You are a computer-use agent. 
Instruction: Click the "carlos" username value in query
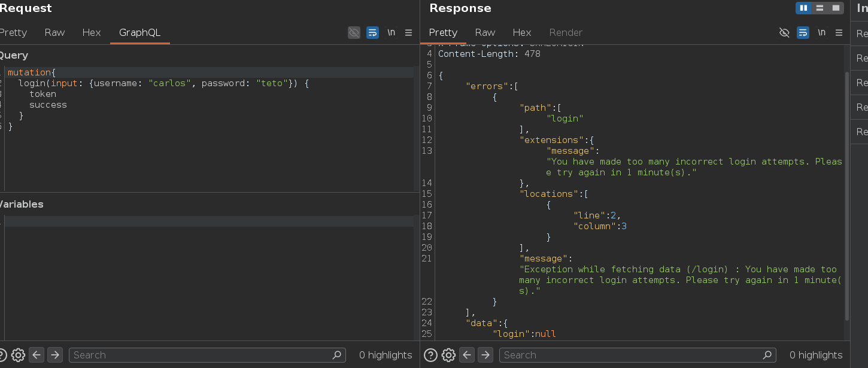pyautogui.click(x=170, y=83)
